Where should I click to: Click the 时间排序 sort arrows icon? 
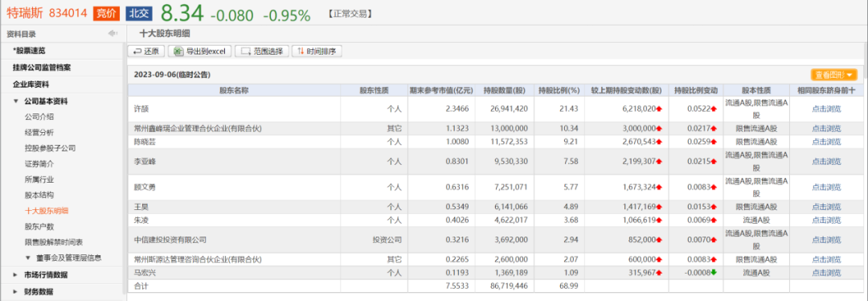[x=301, y=52]
